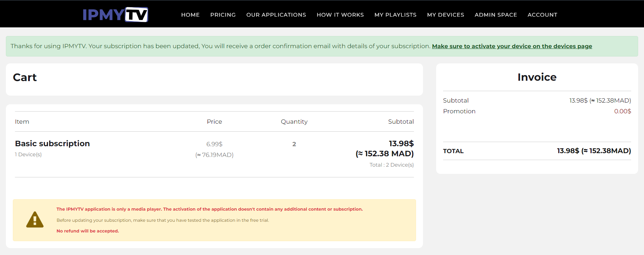Open MY PLAYLISTS page
Viewport: 644px width, 255px height.
point(396,15)
